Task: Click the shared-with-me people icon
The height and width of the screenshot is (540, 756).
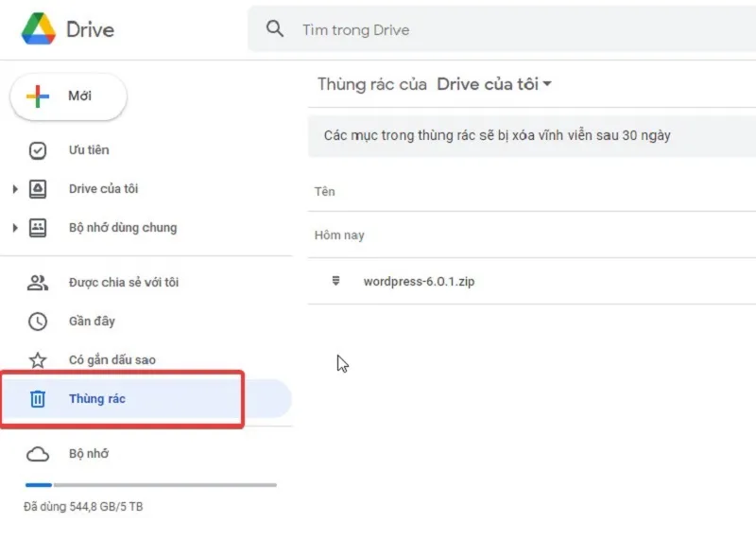Action: click(38, 283)
